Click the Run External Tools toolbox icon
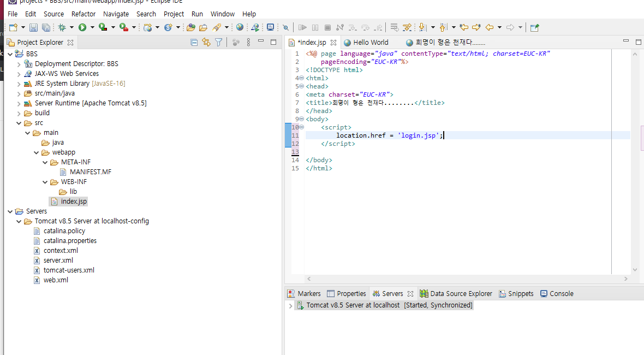The image size is (644, 355). (124, 27)
